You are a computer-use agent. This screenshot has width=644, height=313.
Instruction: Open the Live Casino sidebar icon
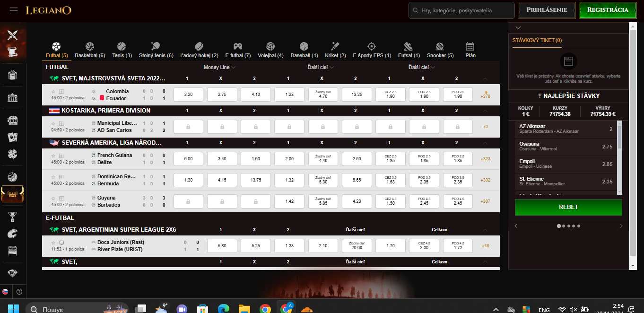12,194
